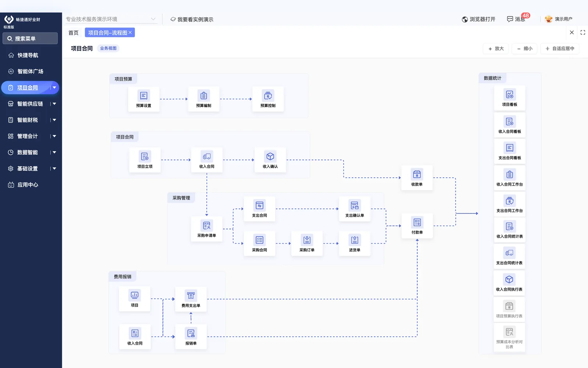The height and width of the screenshot is (368, 588).
Task: Expand the 智能供应链 sidebar menu arrow
Action: [x=54, y=104]
